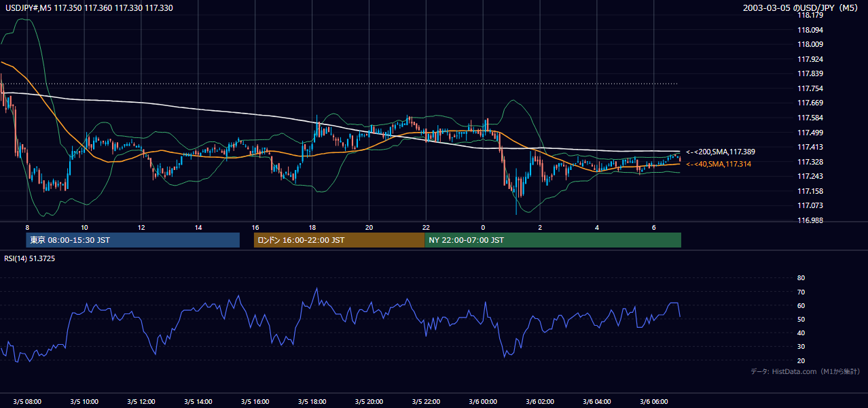
Task: Click the 3/6 02:00 date axis label
Action: coord(540,402)
